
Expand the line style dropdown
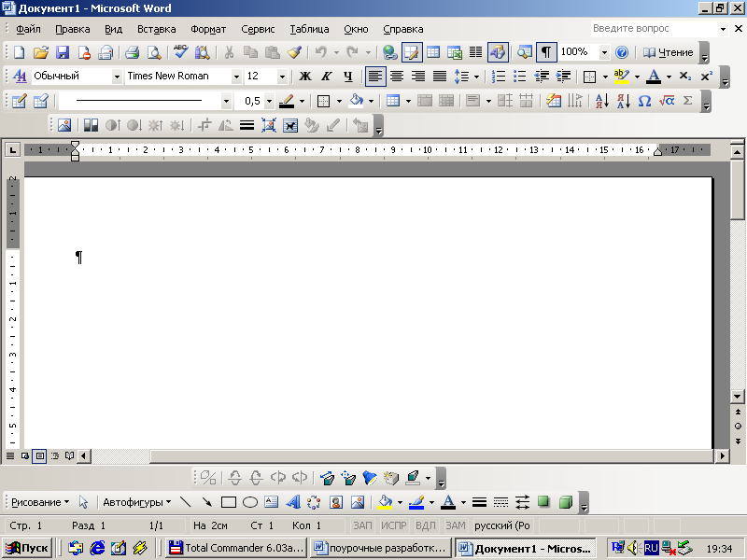[226, 101]
